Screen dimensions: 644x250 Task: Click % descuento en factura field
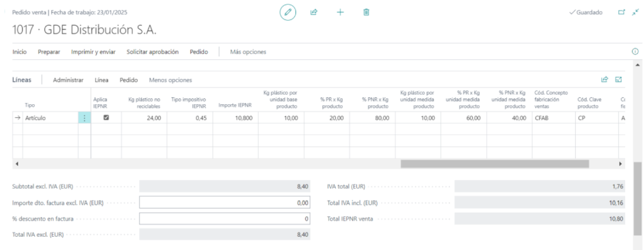(225, 219)
